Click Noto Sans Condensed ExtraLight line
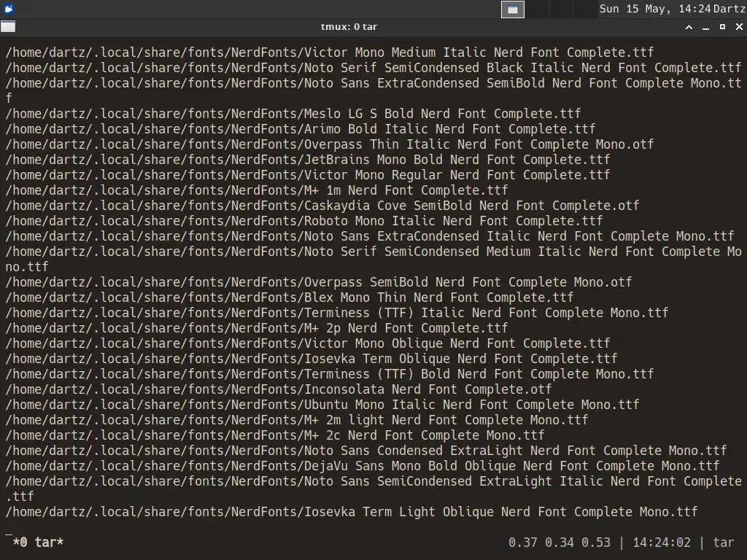The image size is (747, 560). [x=366, y=450]
